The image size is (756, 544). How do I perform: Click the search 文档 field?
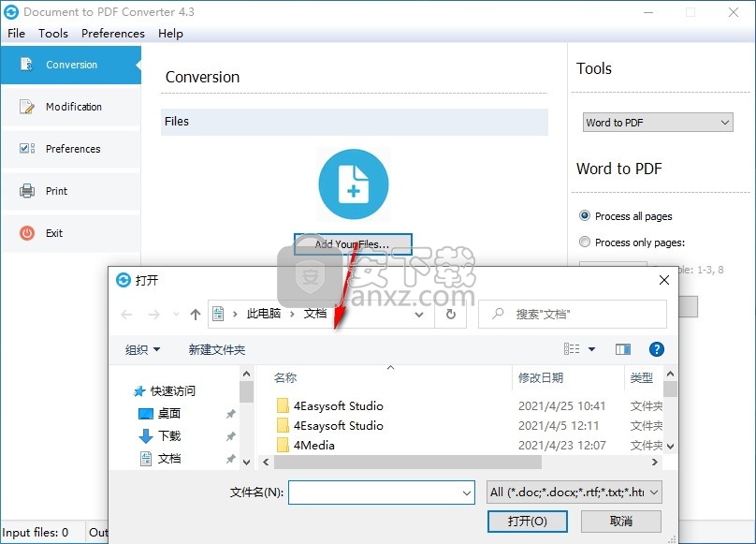[573, 315]
